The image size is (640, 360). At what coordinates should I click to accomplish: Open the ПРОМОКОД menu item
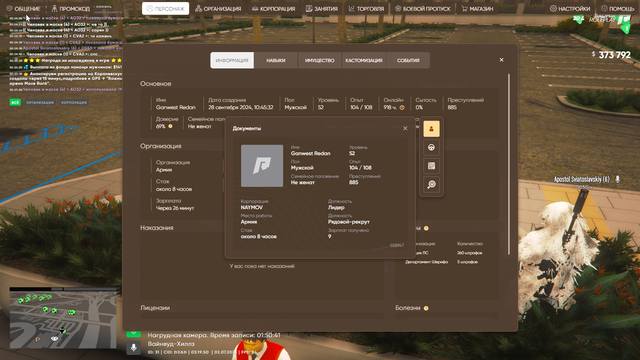(x=70, y=9)
